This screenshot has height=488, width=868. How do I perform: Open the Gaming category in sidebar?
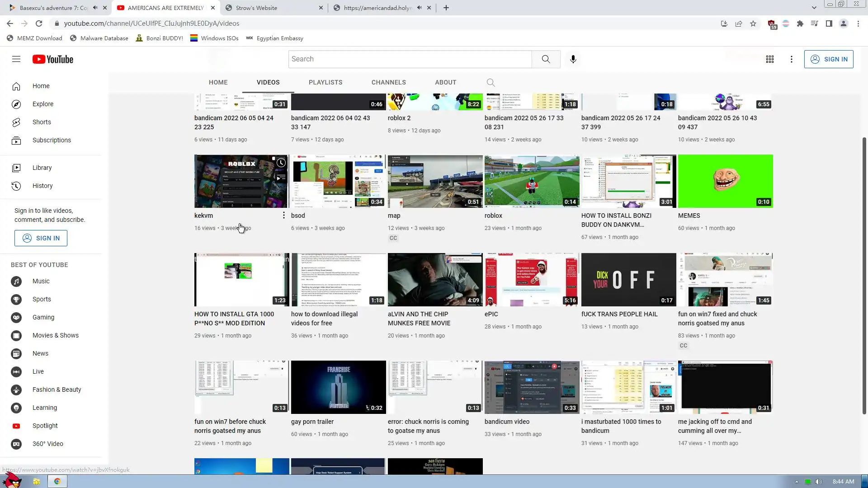(x=43, y=317)
